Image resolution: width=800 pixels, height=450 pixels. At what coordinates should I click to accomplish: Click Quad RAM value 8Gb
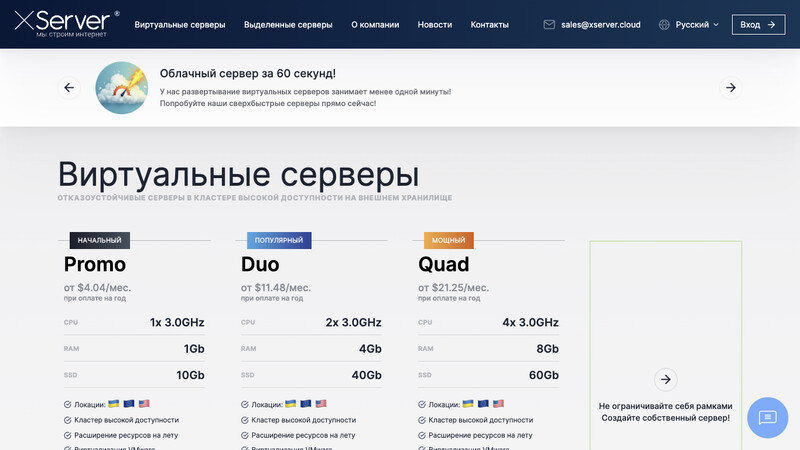[x=547, y=349]
